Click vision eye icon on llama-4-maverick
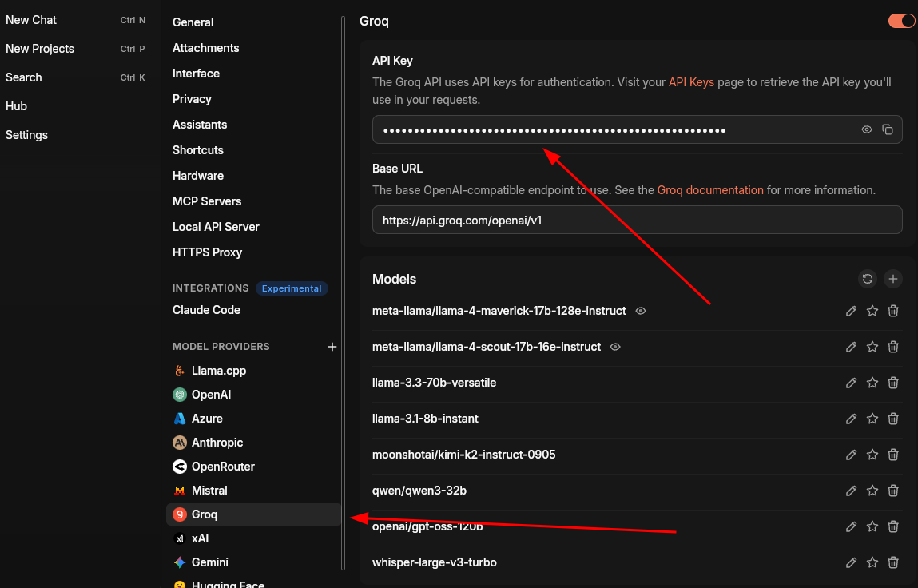This screenshot has height=588, width=918. pyautogui.click(x=641, y=311)
